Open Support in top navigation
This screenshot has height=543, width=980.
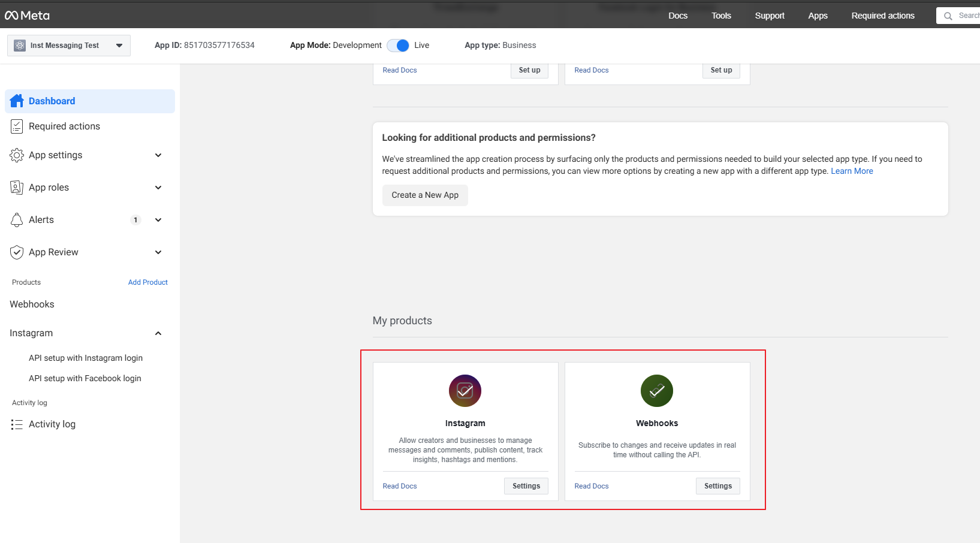point(770,16)
